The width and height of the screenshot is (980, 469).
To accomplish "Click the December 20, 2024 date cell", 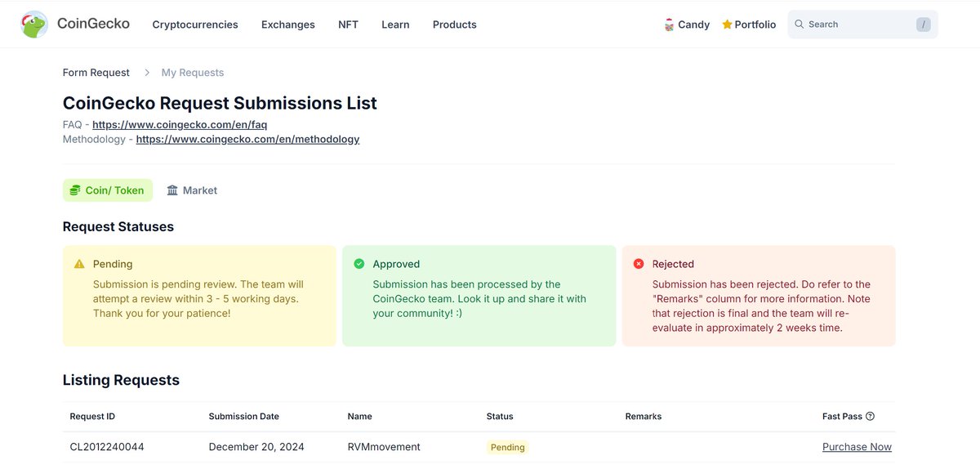I will point(256,447).
